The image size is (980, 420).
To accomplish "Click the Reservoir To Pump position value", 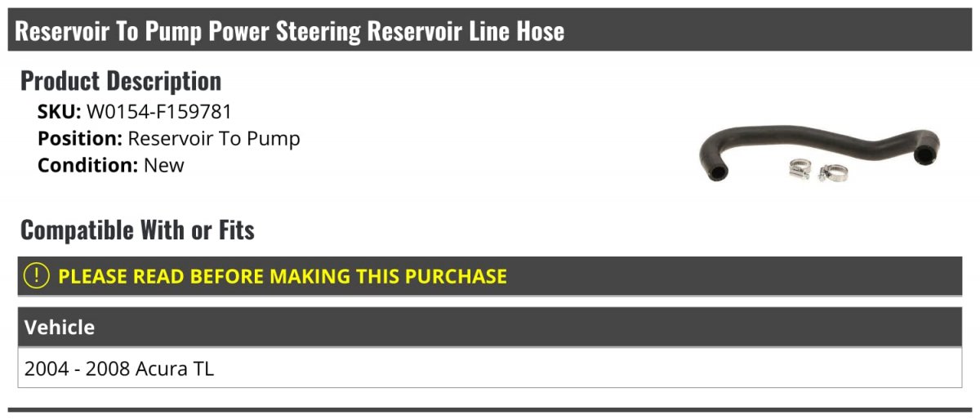I will (214, 138).
